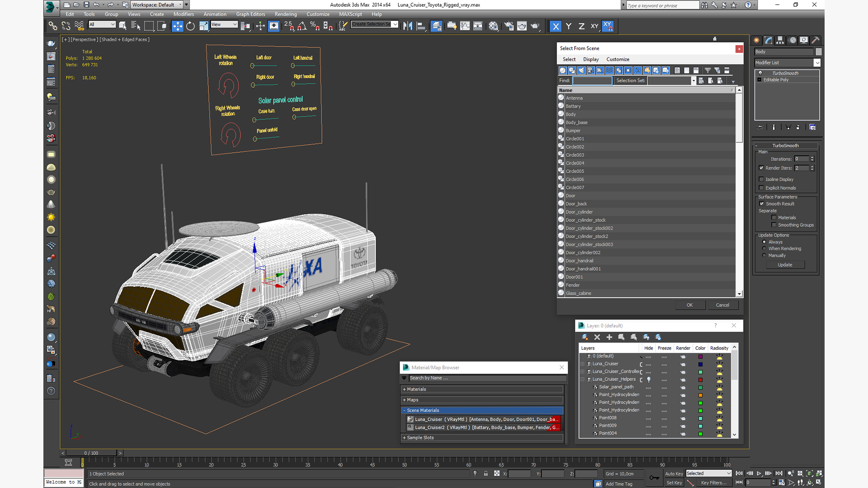Activate the Select and Rotate tool

point(190,26)
